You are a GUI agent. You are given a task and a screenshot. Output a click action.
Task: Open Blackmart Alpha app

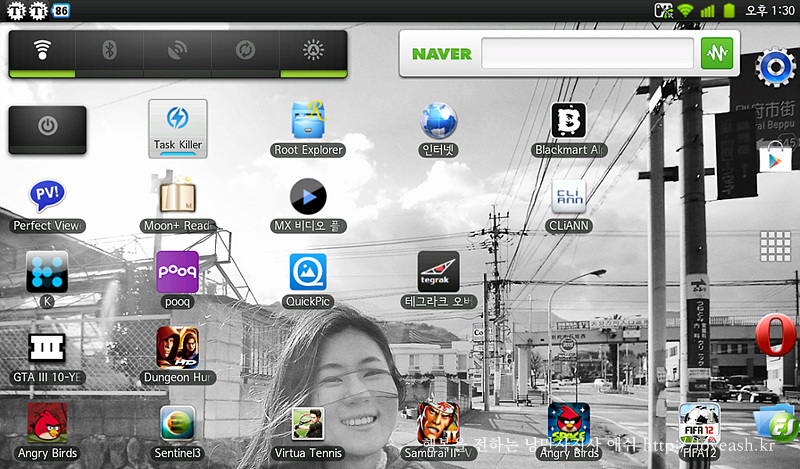pyautogui.click(x=569, y=129)
